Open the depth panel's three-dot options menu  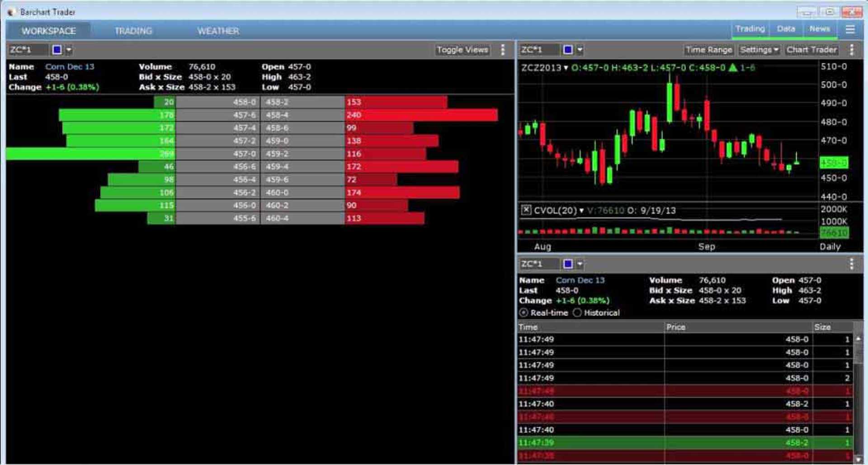coord(503,50)
